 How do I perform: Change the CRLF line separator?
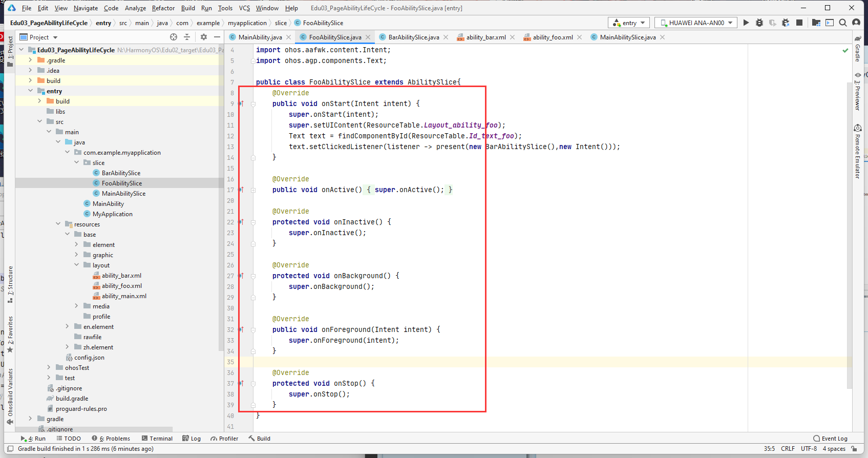click(788, 449)
